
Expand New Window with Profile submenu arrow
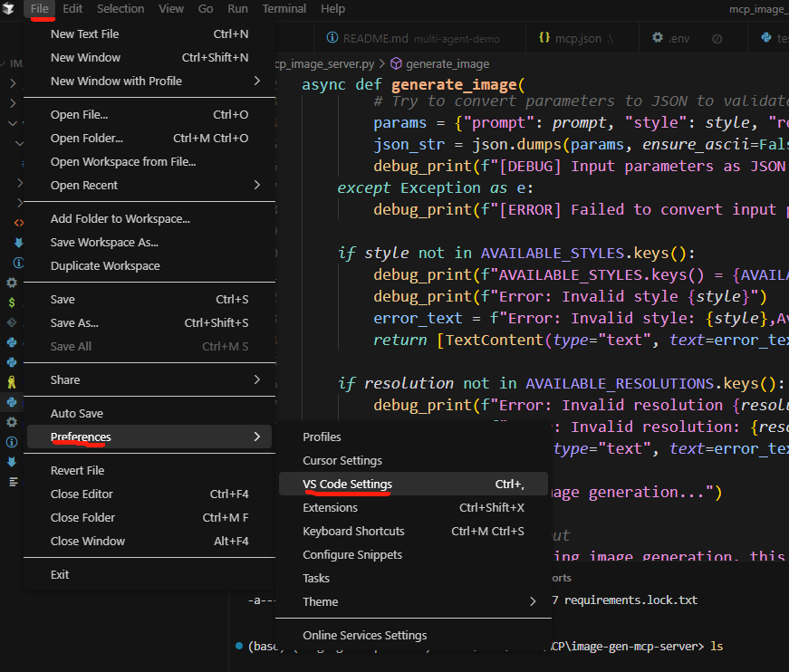click(x=257, y=81)
